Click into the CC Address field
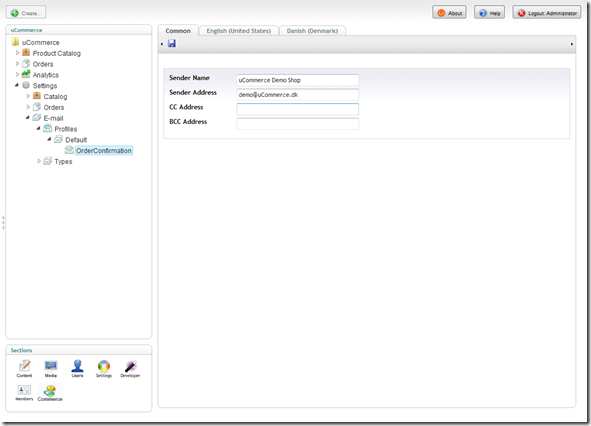Image resolution: width=591 pixels, height=426 pixels. coord(297,109)
